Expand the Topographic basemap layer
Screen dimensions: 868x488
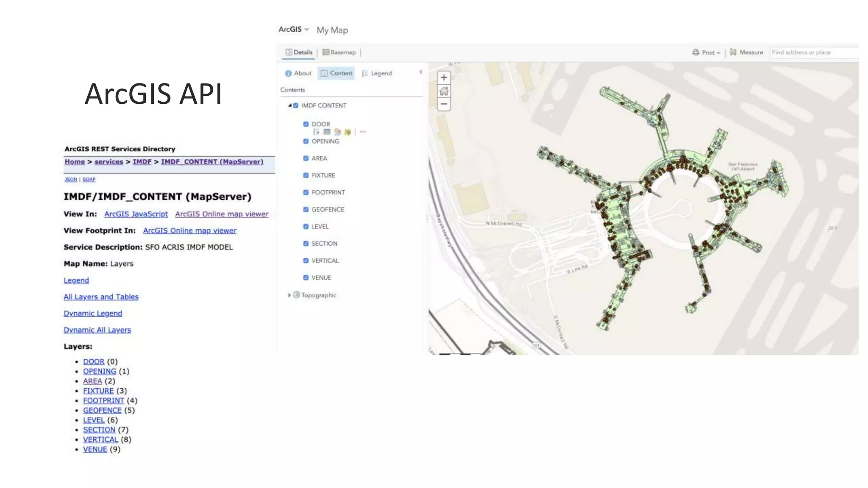289,295
